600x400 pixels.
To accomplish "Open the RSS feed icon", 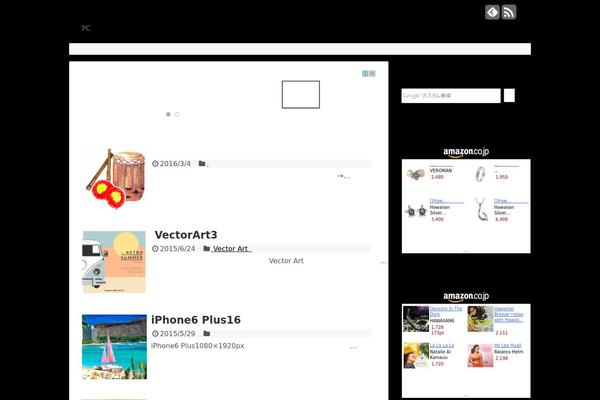I will pyautogui.click(x=509, y=12).
